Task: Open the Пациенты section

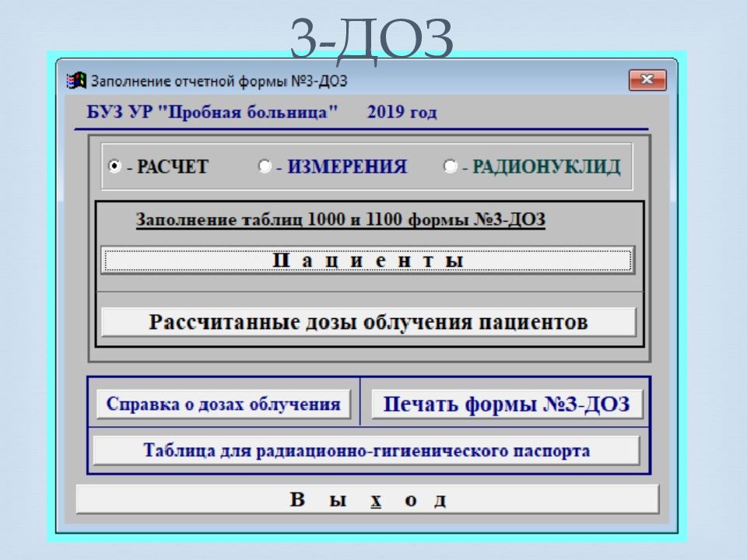Action: click(x=367, y=261)
